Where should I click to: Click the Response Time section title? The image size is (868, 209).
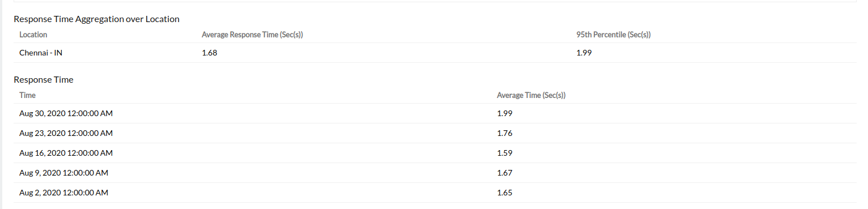(x=44, y=80)
